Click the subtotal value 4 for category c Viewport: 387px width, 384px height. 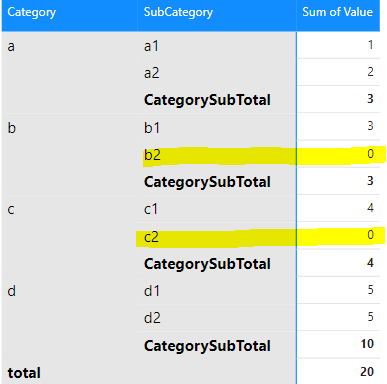370,263
